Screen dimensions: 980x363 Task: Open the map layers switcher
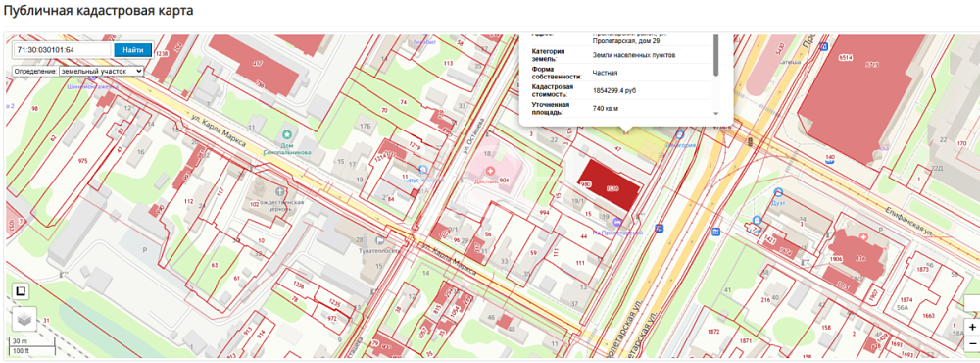(x=24, y=319)
